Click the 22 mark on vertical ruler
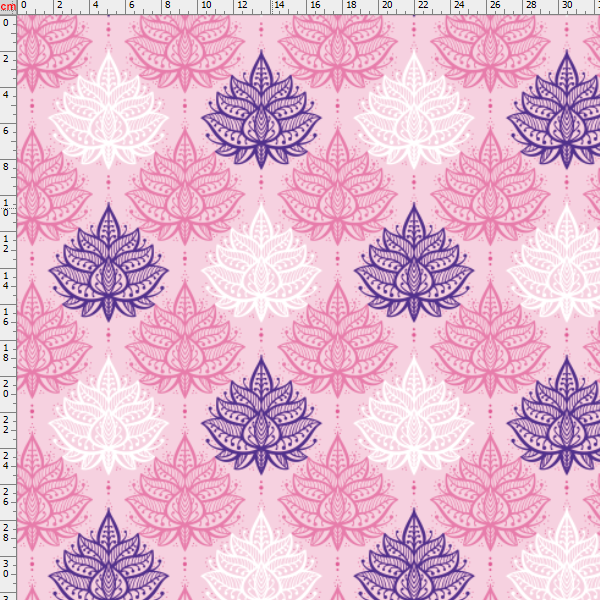 pos(6,425)
